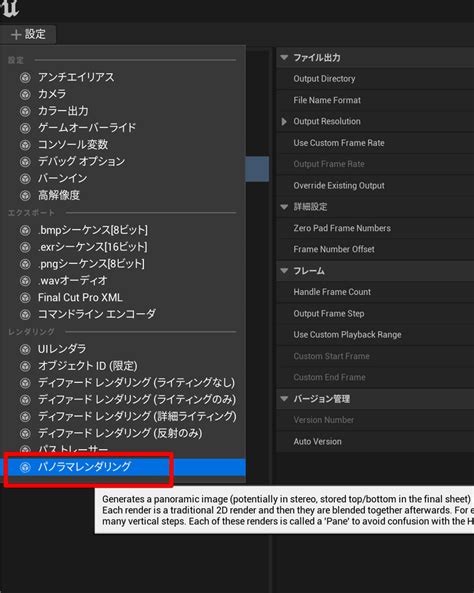Click the icon beside コンソール変数
Image resolution: width=474 pixels, height=593 pixels.
[25, 145]
